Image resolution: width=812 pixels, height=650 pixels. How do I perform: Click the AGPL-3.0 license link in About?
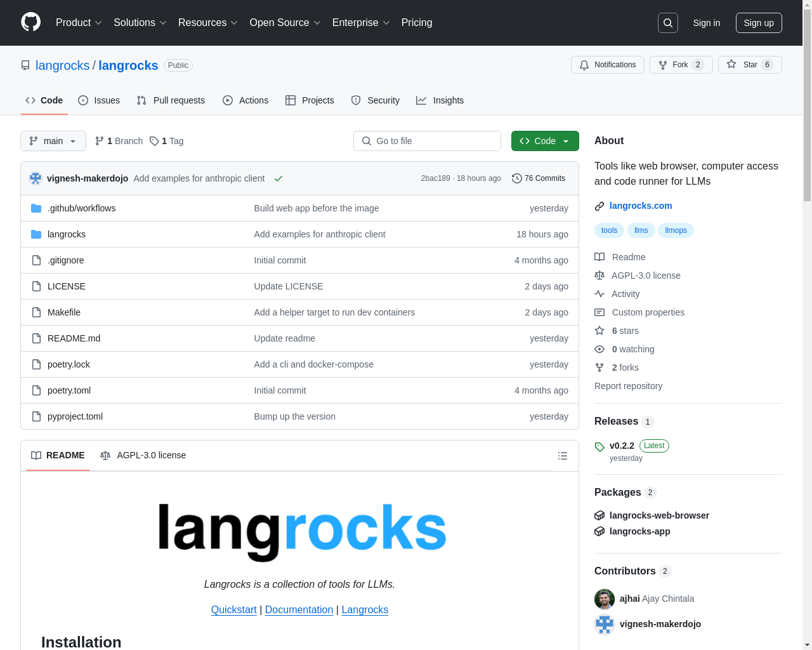click(638, 275)
